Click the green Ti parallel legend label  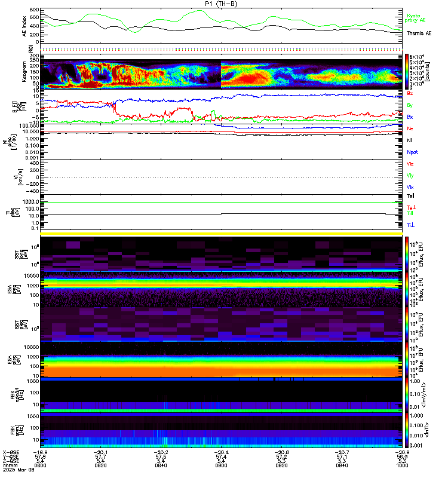(410, 213)
